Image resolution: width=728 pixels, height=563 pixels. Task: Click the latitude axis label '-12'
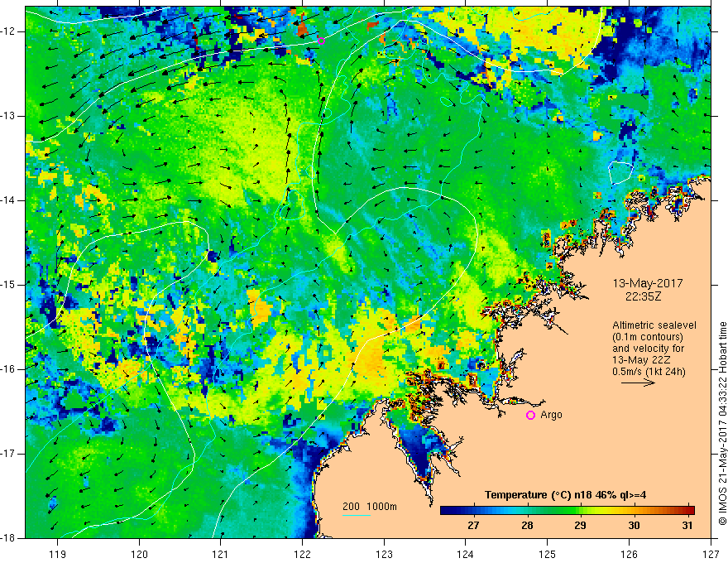pyautogui.click(x=8, y=31)
